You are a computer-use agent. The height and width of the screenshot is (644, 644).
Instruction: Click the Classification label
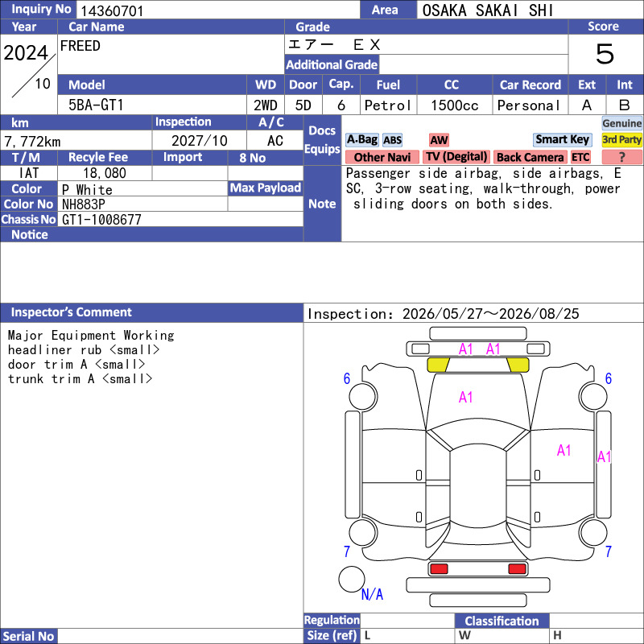[x=502, y=621]
